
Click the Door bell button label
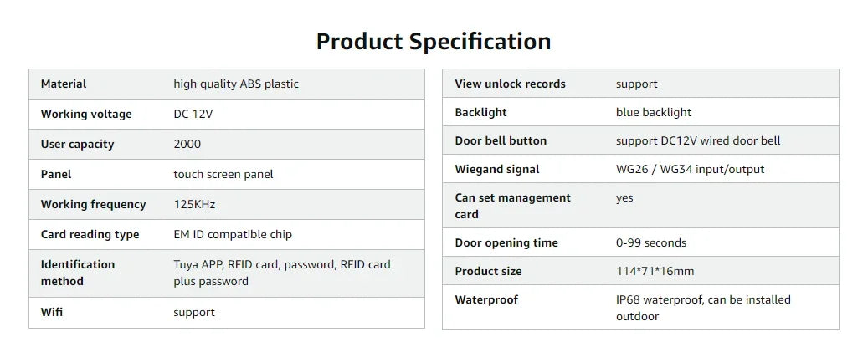[501, 140]
